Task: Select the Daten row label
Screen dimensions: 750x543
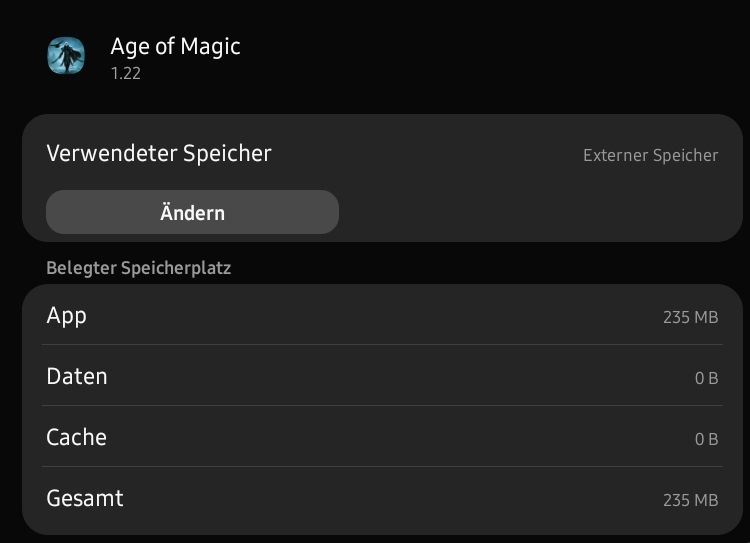Action: click(x=77, y=376)
